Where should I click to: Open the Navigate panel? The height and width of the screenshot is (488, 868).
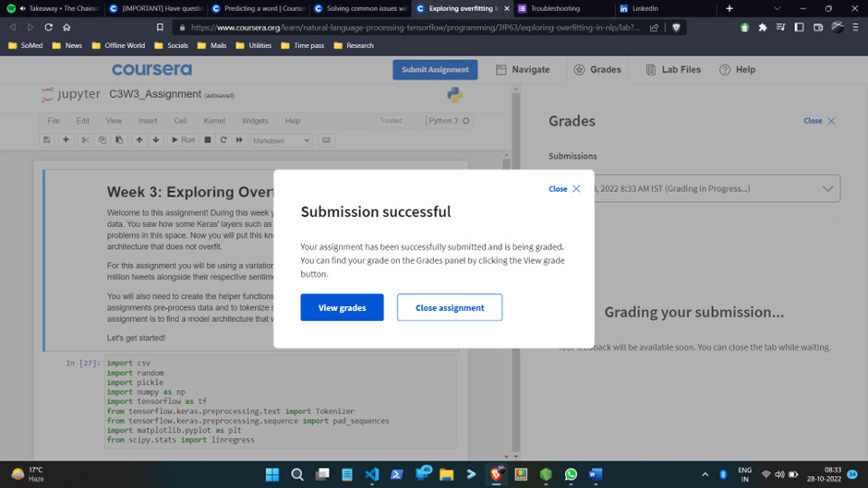(524, 70)
